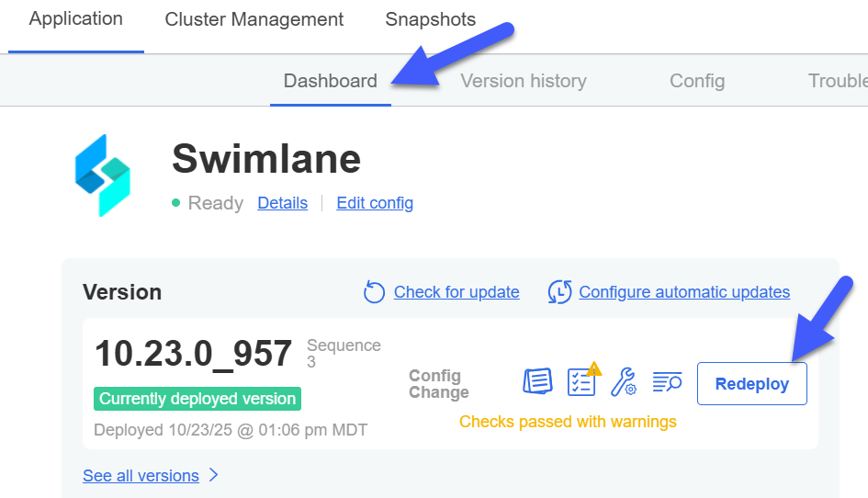This screenshot has width=868, height=498.
Task: Click the Check for update link
Action: (457, 292)
